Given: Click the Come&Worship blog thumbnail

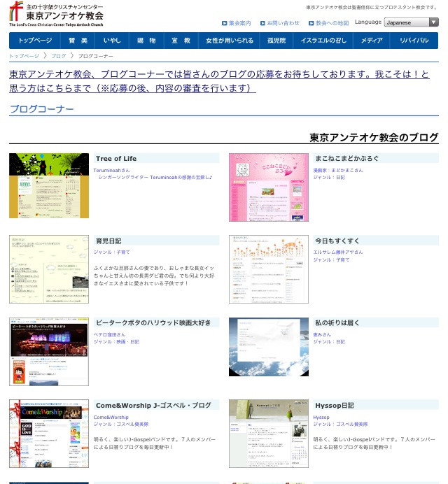Looking at the screenshot, I should click(x=49, y=434).
